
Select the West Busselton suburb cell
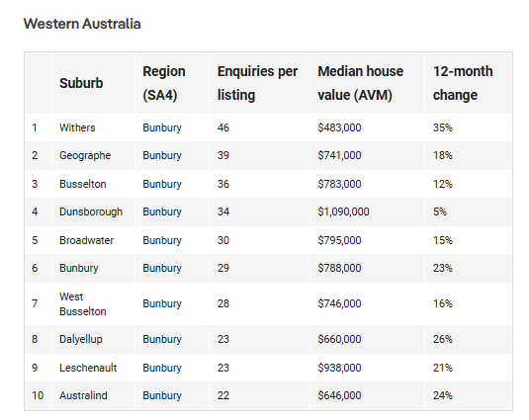point(83,303)
